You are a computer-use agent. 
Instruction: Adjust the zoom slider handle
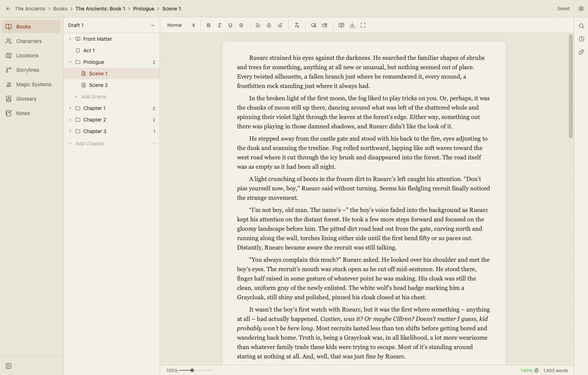[192, 370]
